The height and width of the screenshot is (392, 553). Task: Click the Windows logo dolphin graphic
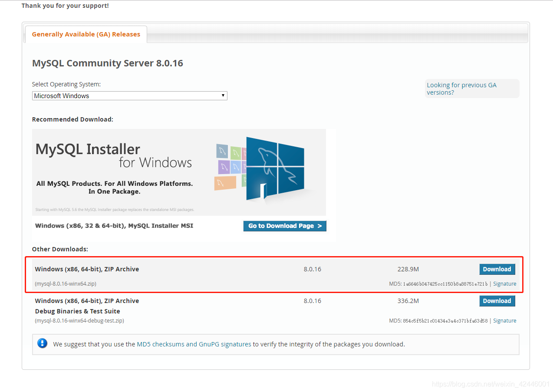click(274, 168)
